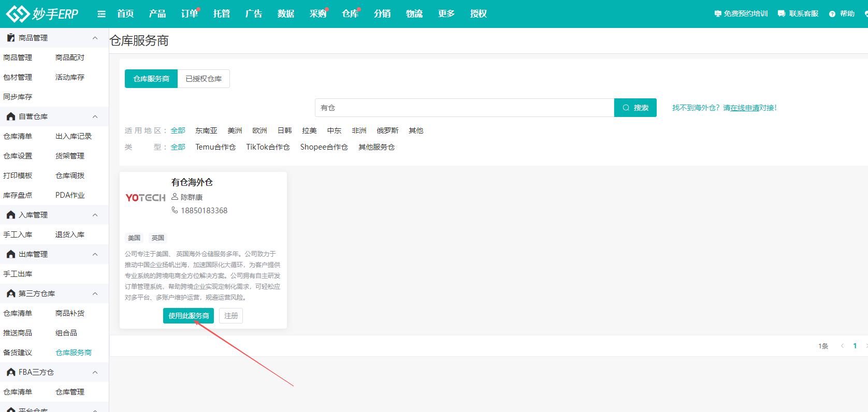Open 货架管理 in the sidebar
868x412 pixels.
click(x=70, y=156)
